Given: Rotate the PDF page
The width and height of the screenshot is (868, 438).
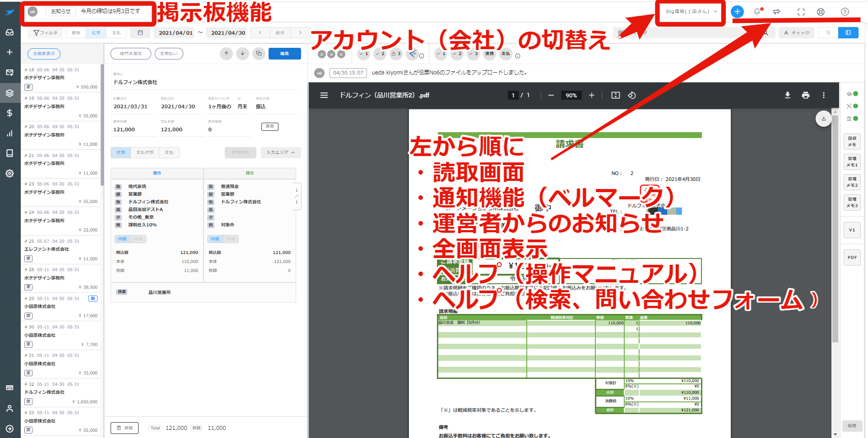Looking at the screenshot, I should [x=632, y=95].
